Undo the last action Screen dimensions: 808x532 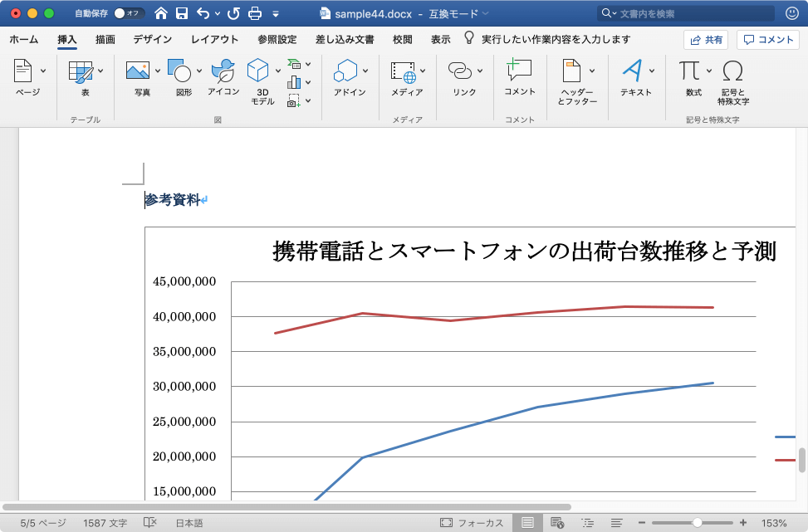[x=203, y=13]
